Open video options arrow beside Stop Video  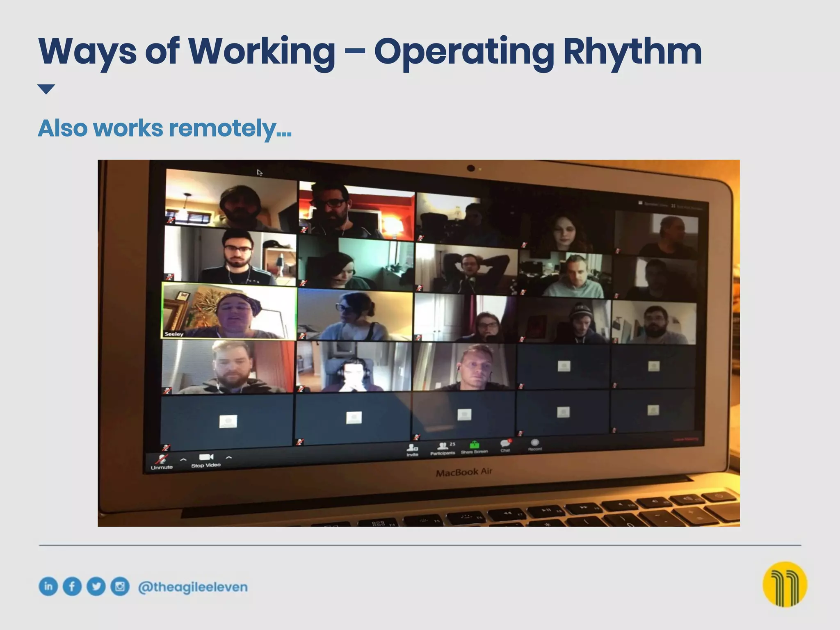(x=229, y=457)
